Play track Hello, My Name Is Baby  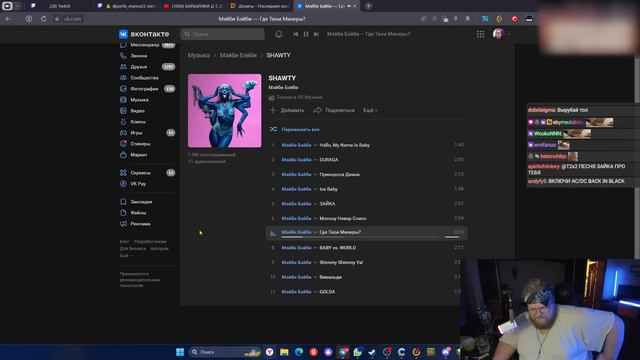367,145
